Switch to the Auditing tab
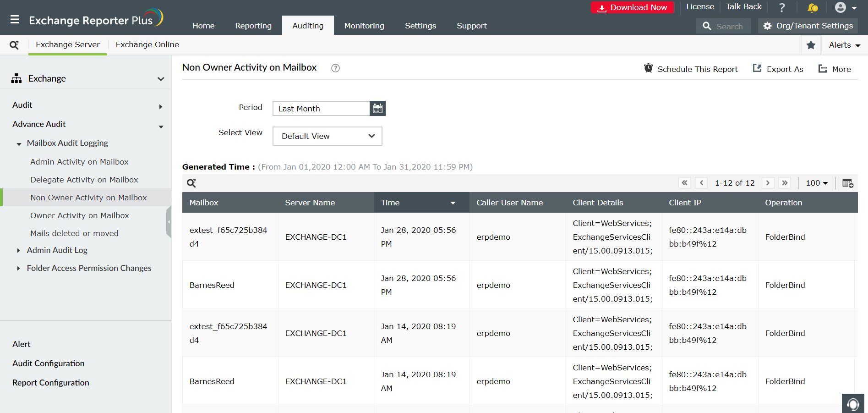The height and width of the screenshot is (413, 868). [308, 26]
